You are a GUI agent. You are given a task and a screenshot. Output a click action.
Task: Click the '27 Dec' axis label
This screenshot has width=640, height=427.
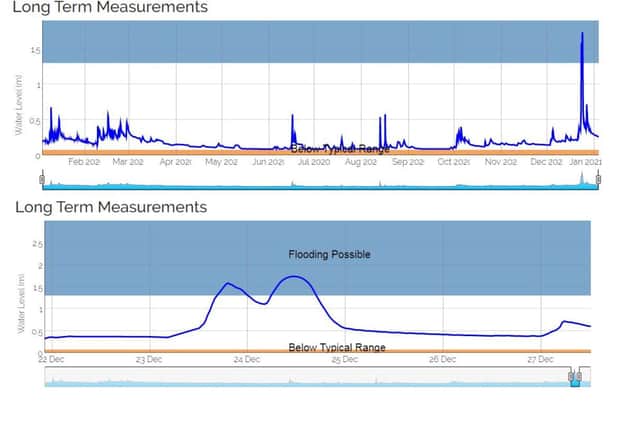click(540, 359)
